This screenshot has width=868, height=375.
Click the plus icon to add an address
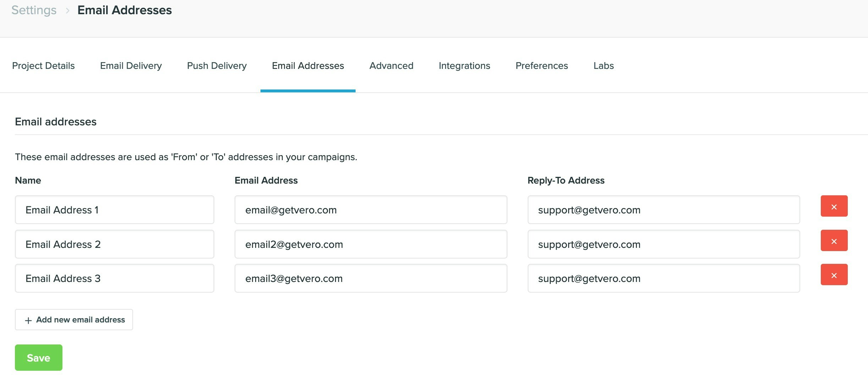(x=28, y=320)
